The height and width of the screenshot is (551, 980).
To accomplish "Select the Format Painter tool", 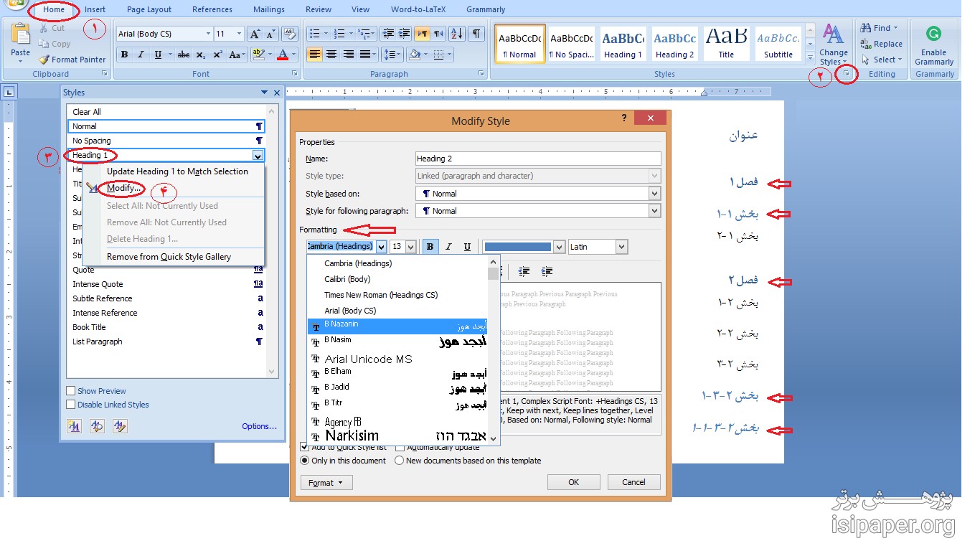I will pyautogui.click(x=72, y=60).
